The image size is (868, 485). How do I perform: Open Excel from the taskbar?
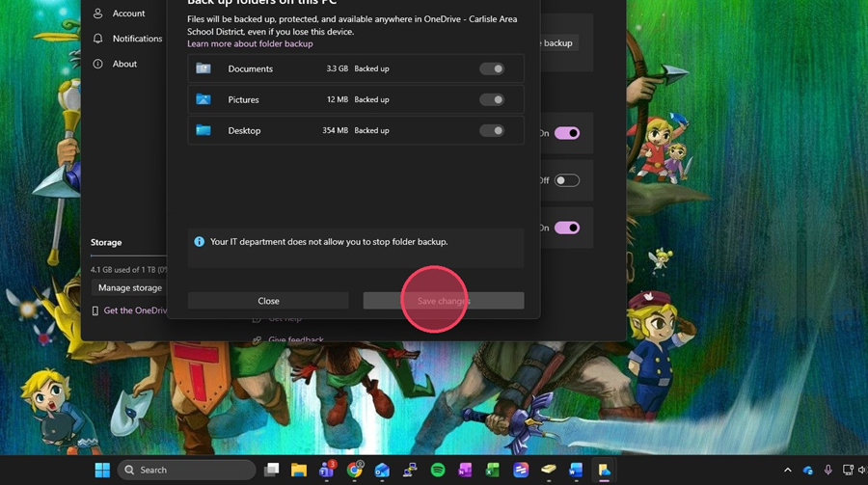[492, 470]
